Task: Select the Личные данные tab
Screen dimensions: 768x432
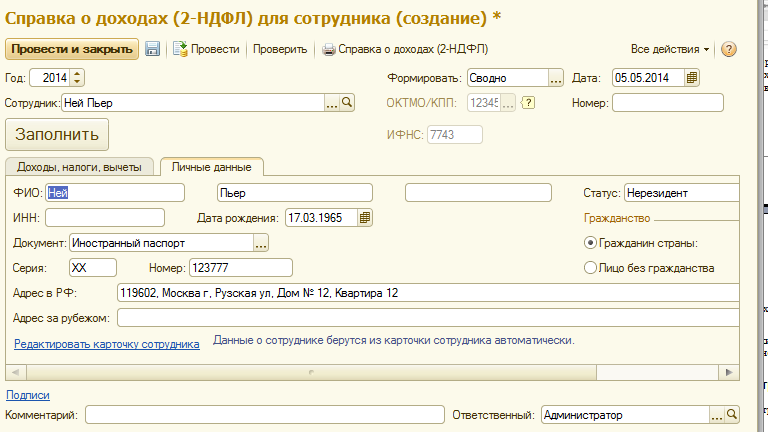Action: click(211, 167)
